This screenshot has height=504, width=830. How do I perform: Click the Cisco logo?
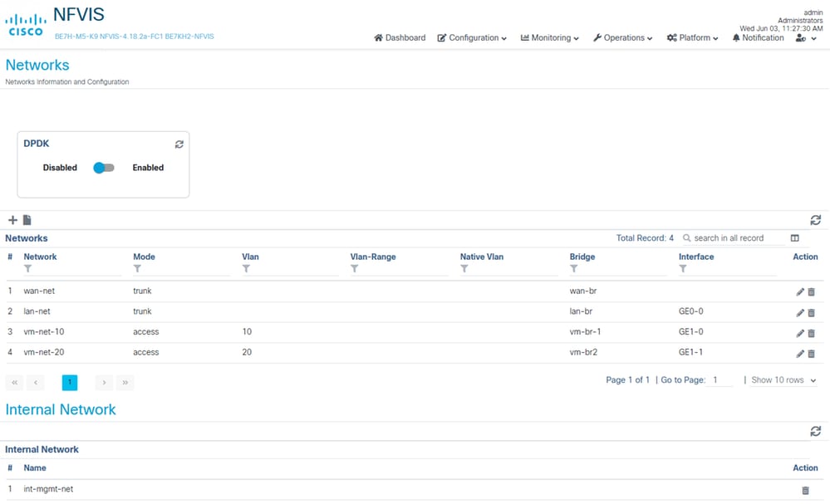point(25,26)
